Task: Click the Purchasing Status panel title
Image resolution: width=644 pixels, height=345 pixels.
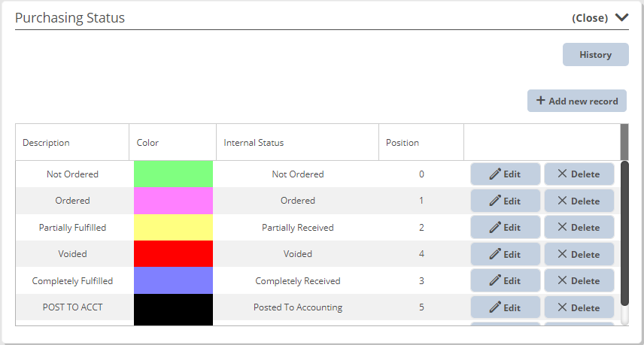Action: (70, 17)
